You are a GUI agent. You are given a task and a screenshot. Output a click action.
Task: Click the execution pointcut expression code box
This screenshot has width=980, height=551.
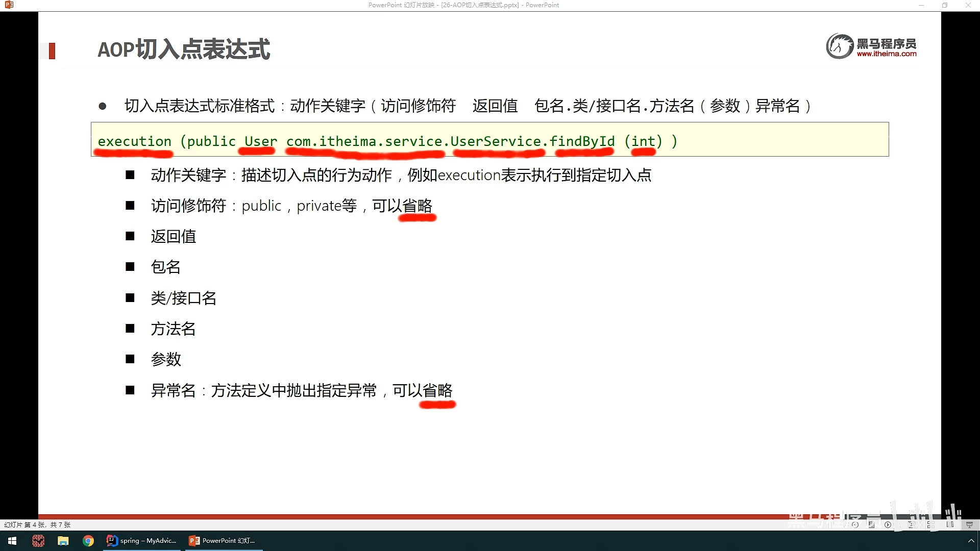pyautogui.click(x=489, y=139)
